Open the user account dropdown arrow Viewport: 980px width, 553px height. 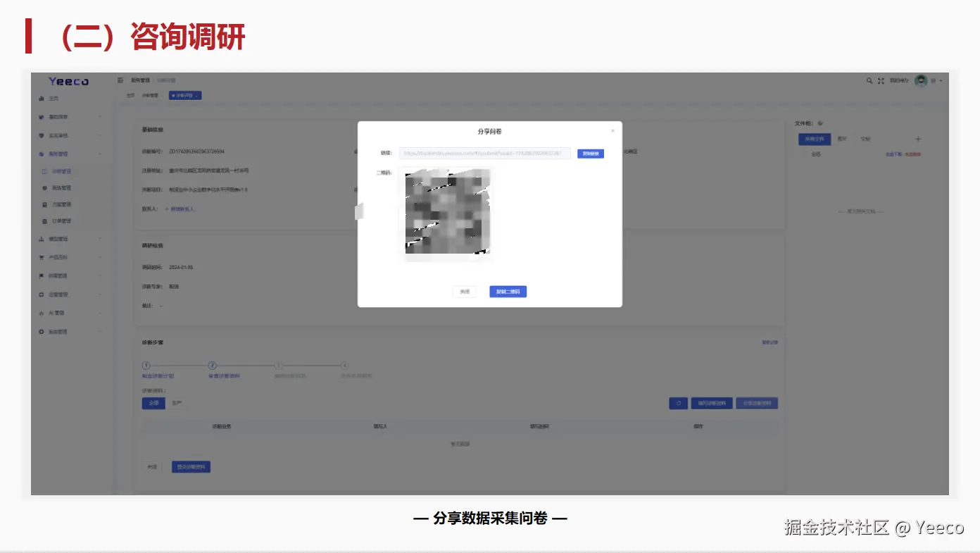(939, 80)
